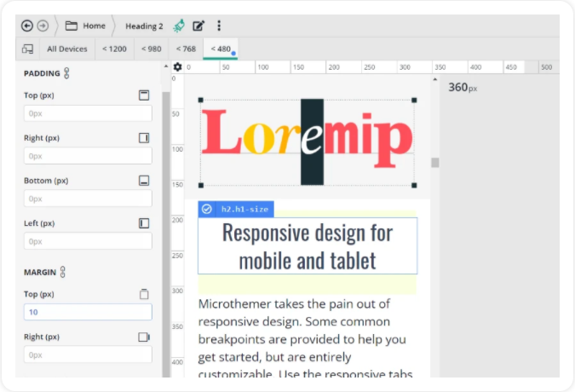The width and height of the screenshot is (575, 392).
Task: Switch to the < 768 tab
Action: click(x=186, y=49)
